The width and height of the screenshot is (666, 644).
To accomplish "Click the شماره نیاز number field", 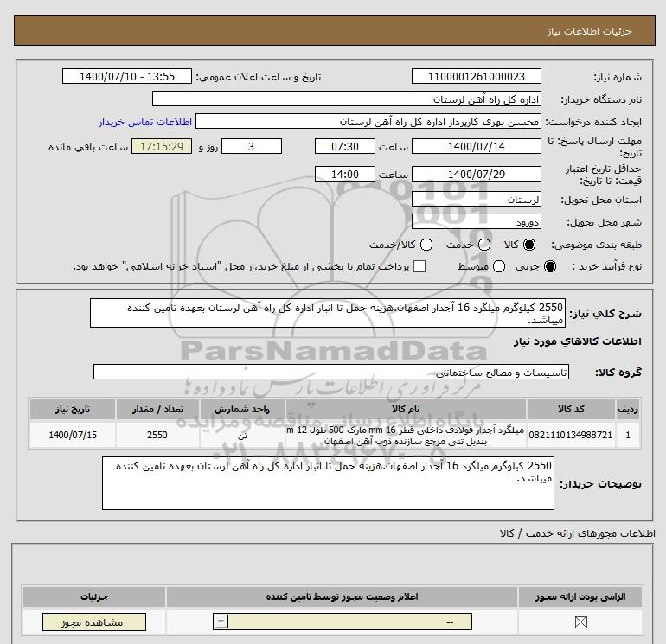I will 476,76.
